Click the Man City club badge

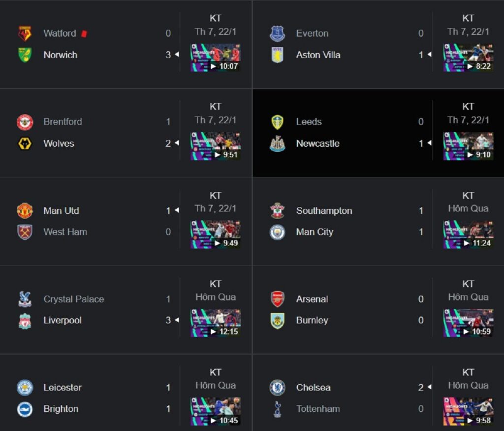click(x=278, y=232)
